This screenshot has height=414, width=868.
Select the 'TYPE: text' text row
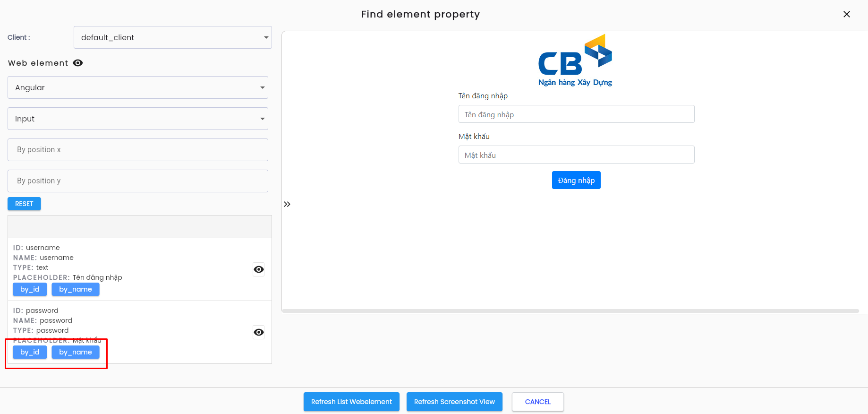click(x=31, y=267)
